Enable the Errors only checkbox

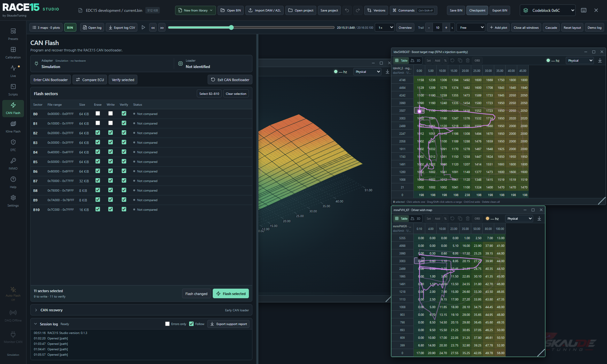[x=167, y=324]
